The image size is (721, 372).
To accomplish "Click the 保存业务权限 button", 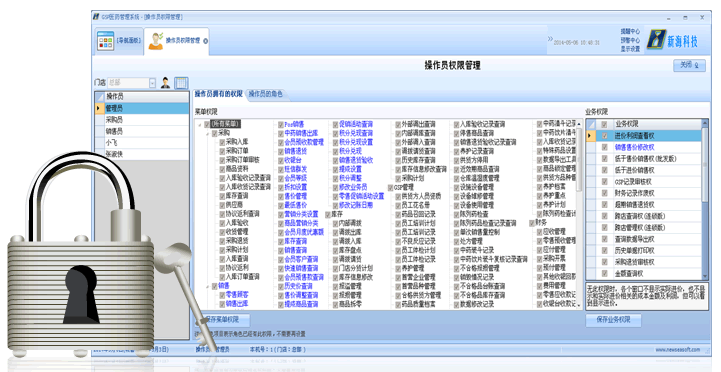I will (613, 320).
